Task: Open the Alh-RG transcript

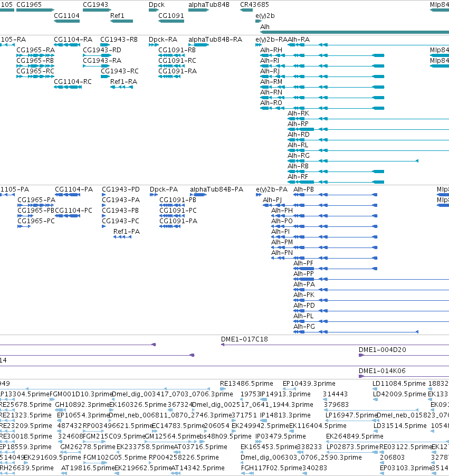Action: click(353, 161)
